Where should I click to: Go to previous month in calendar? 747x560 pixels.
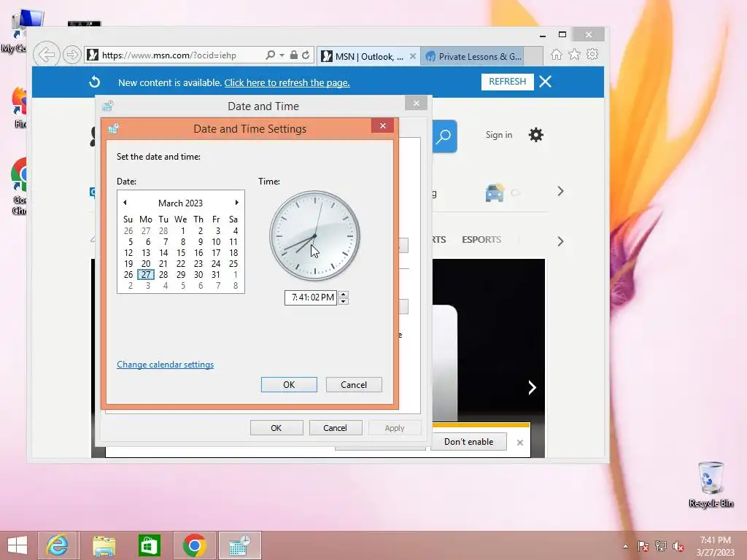[125, 203]
